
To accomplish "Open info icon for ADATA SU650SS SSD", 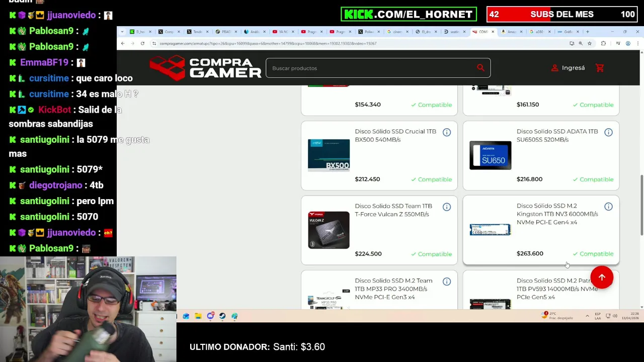I will click(x=608, y=132).
